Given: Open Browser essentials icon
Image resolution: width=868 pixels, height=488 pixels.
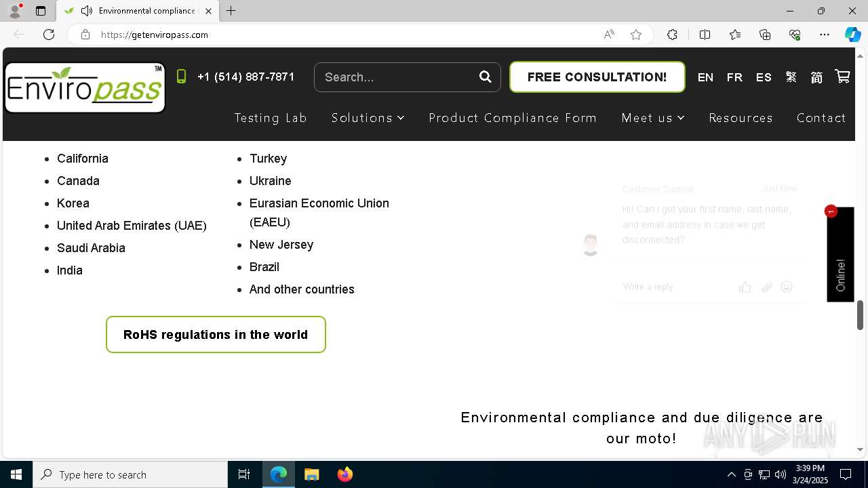Looking at the screenshot, I should pyautogui.click(x=795, y=35).
